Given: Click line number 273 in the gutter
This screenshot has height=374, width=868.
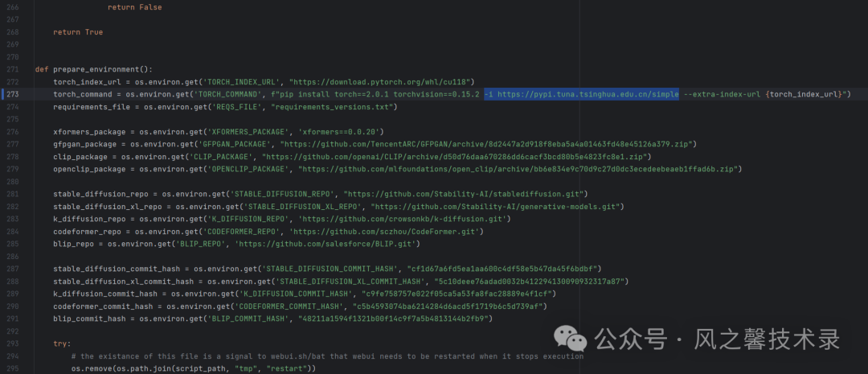Looking at the screenshot, I should (12, 94).
